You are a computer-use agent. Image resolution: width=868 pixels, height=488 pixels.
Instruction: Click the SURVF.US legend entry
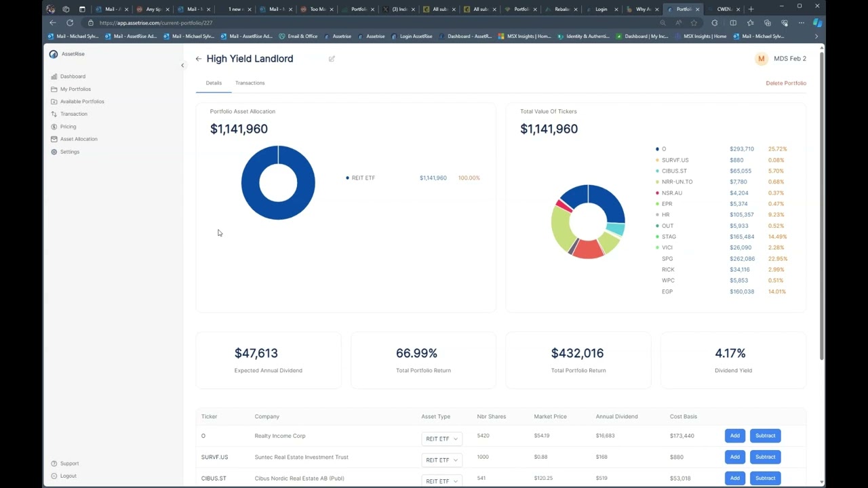coord(675,160)
